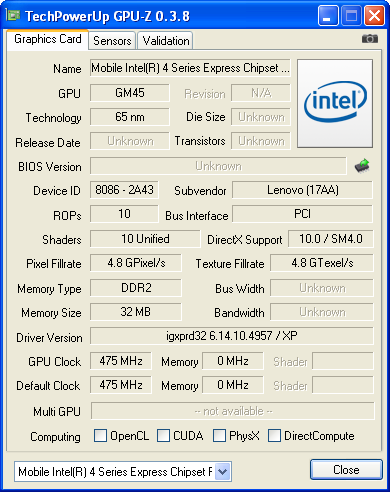Click the Name field with Mobile Intel text

point(190,68)
